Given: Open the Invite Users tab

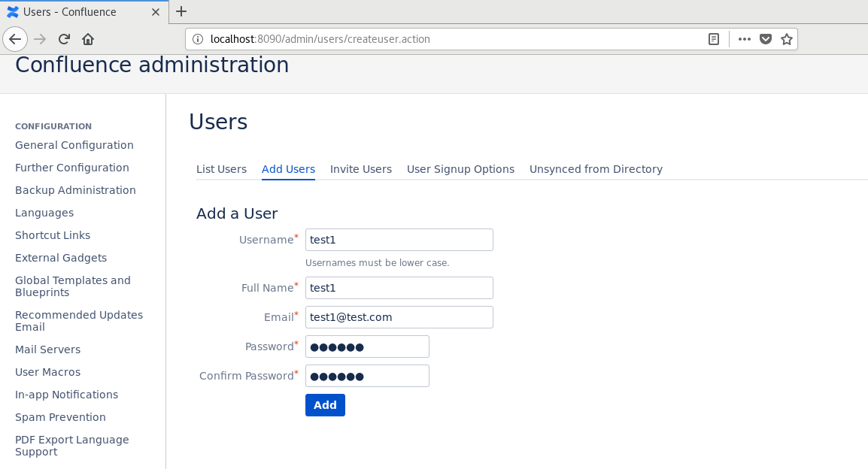Looking at the screenshot, I should [361, 169].
